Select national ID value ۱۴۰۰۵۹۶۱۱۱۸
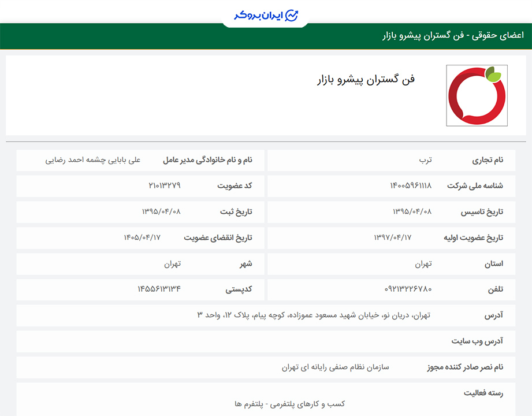This screenshot has width=532, height=416. coord(411,185)
